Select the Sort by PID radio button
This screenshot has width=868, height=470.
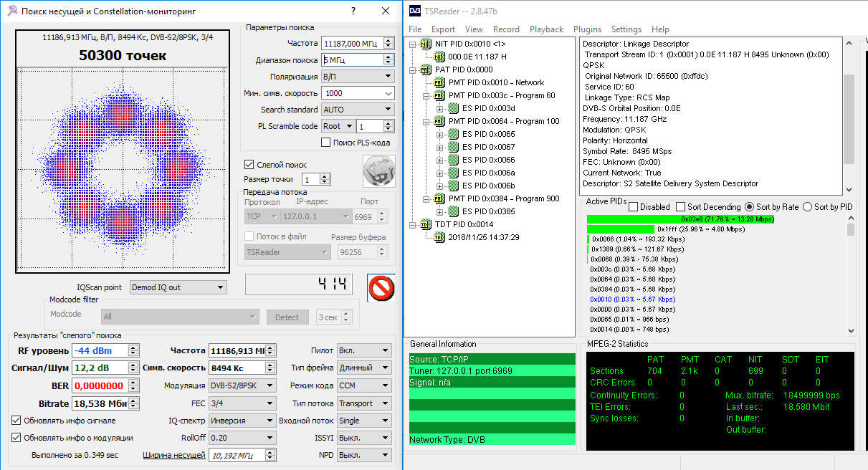tap(808, 207)
